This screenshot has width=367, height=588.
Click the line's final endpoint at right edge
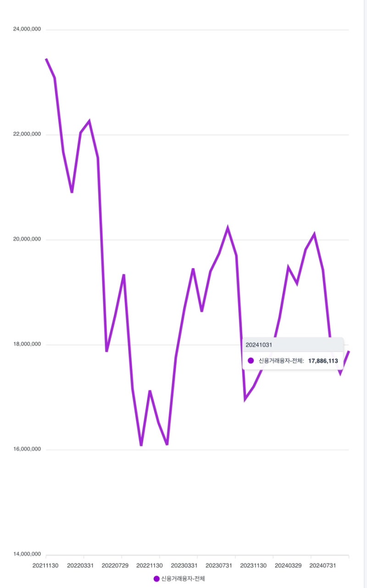349,352
